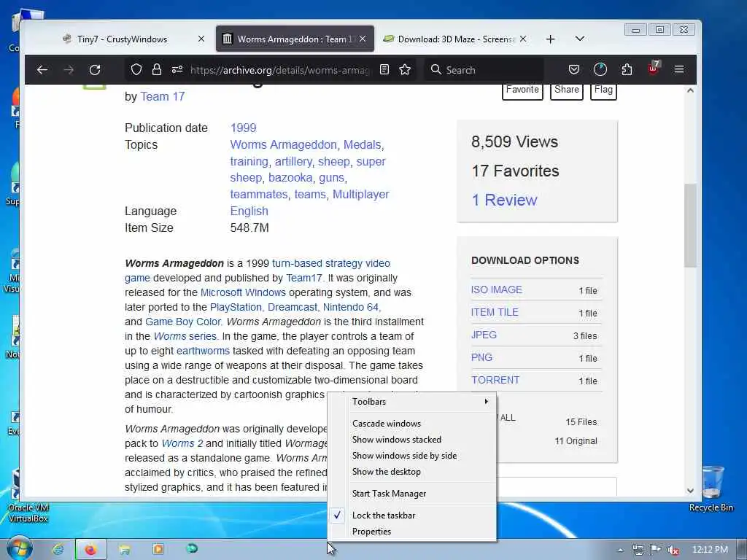The image size is (747, 560).
Task: Open the Windows Start orb
Action: point(19,548)
